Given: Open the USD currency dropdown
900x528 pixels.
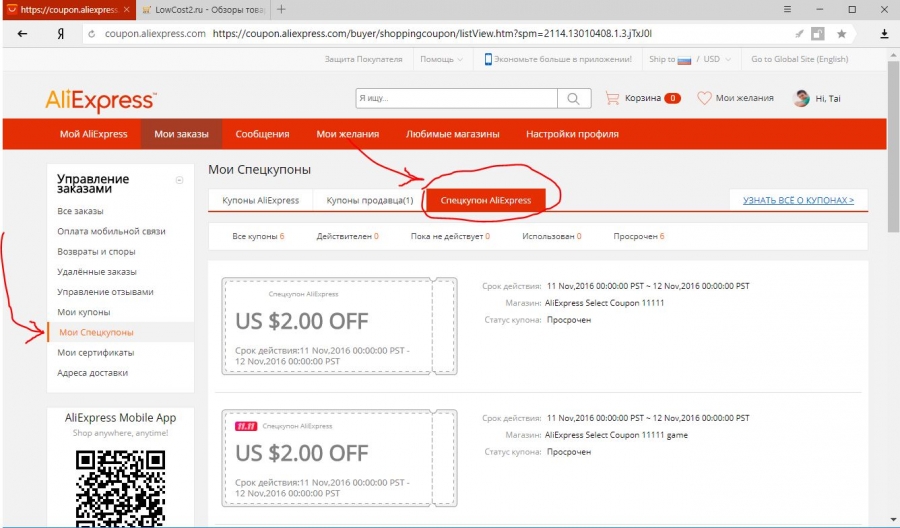Looking at the screenshot, I should coord(717,59).
